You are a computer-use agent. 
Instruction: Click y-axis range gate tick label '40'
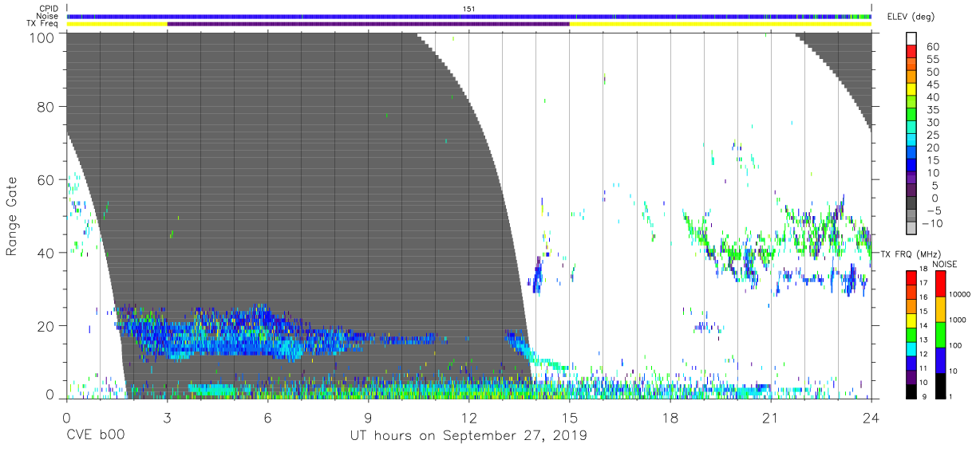(45, 253)
